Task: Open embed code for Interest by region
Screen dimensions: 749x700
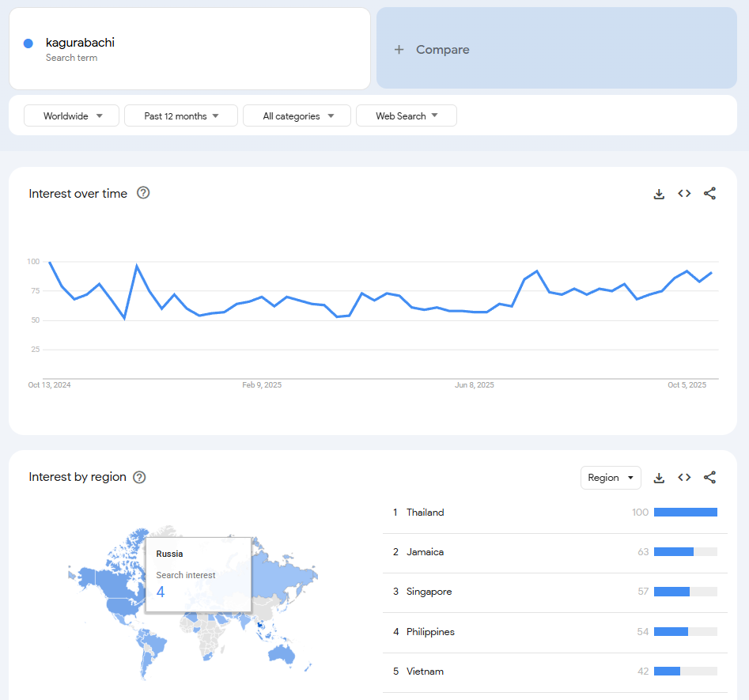Action: 684,478
